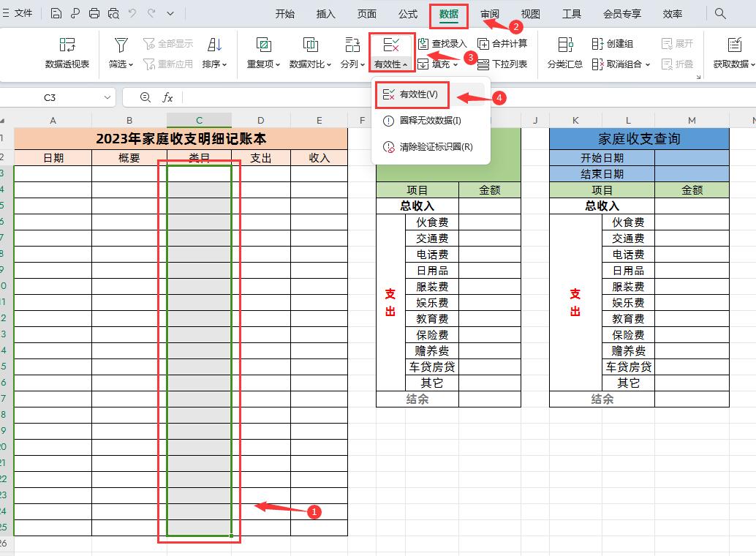Click the zoom magnifier icon in formula bar
This screenshot has height=556, width=756.
click(x=145, y=97)
